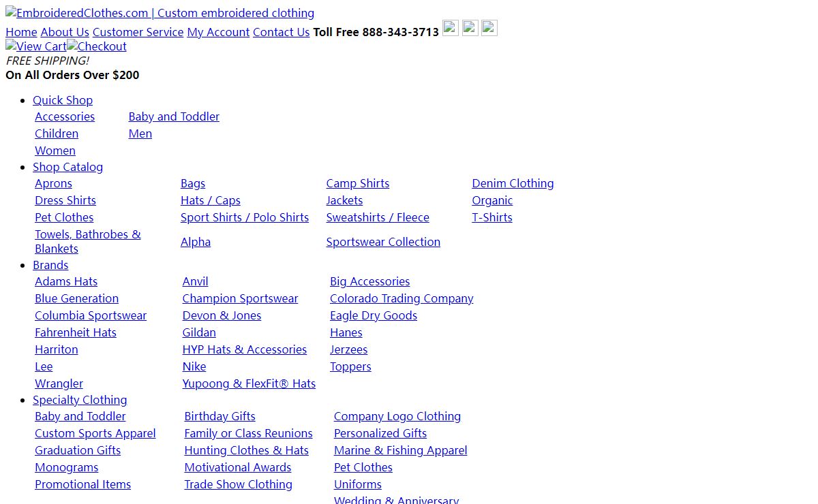Viewport: 818px width, 504px height.
Task: Choose Devon & Jones brand
Action: coord(222,315)
